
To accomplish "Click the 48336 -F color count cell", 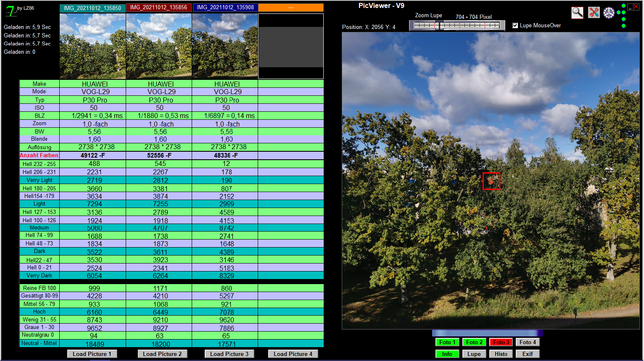I will point(225,155).
